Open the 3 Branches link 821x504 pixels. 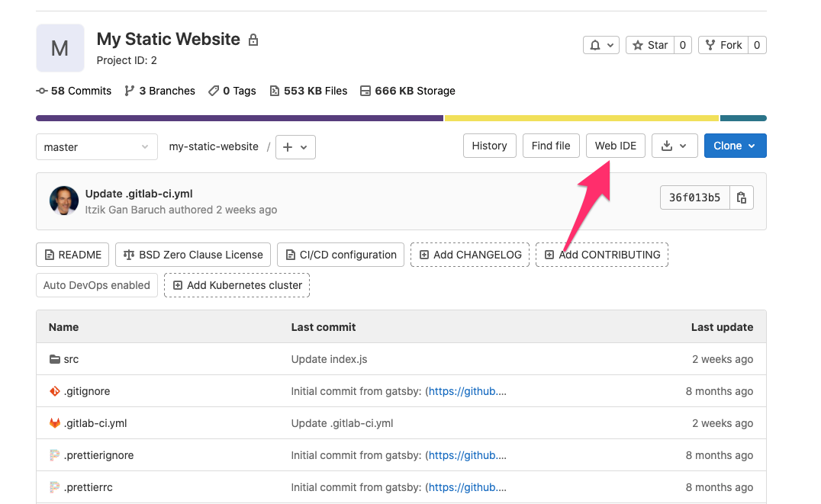pyautogui.click(x=159, y=91)
